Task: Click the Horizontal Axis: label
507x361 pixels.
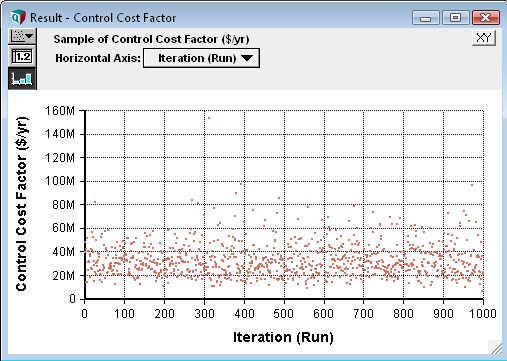Action: tap(98, 58)
